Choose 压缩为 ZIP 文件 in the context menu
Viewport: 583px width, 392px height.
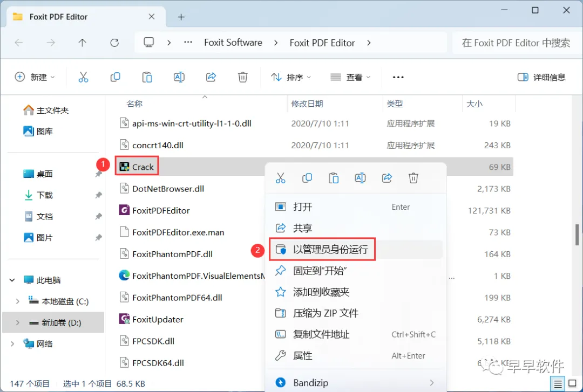(x=355, y=313)
